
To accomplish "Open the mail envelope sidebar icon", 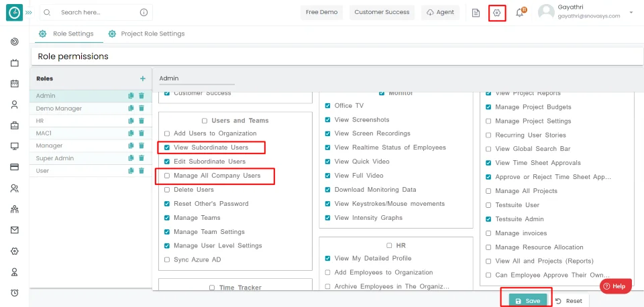I will pos(15,231).
